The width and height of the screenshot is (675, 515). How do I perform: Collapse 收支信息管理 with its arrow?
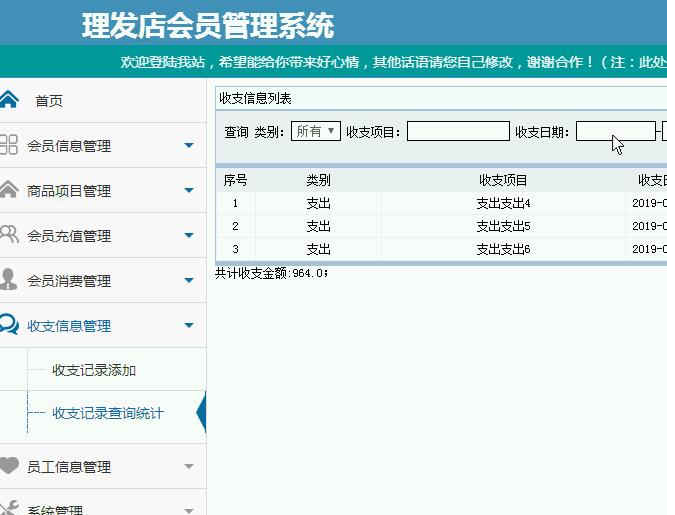[189, 325]
